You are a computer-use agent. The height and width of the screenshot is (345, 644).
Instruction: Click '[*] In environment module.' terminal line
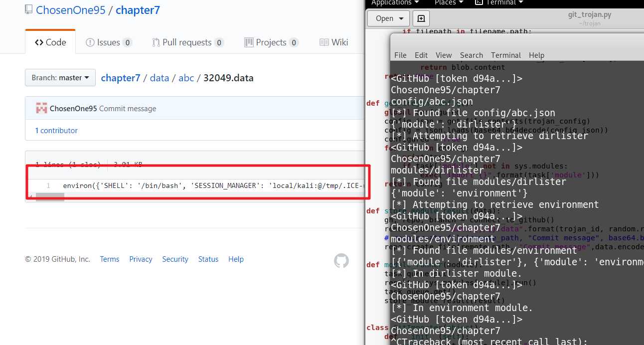pyautogui.click(x=462, y=308)
